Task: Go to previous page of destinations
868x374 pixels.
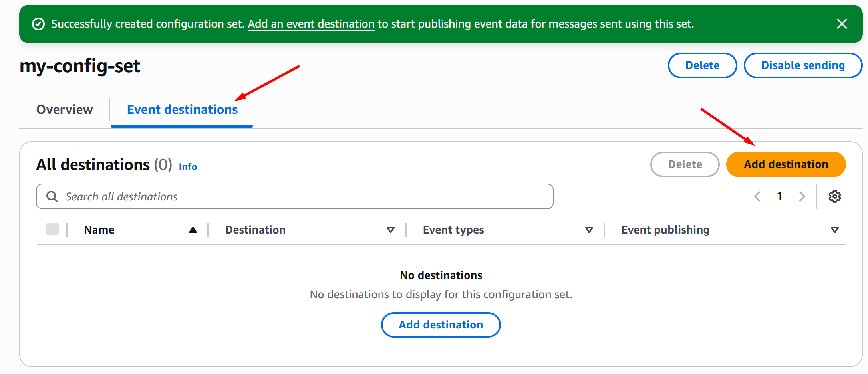Action: pyautogui.click(x=757, y=196)
